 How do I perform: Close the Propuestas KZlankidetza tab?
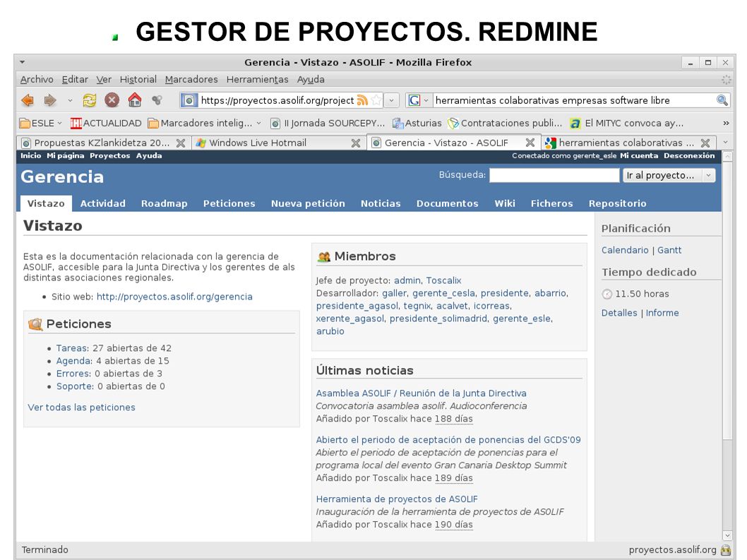point(181,143)
